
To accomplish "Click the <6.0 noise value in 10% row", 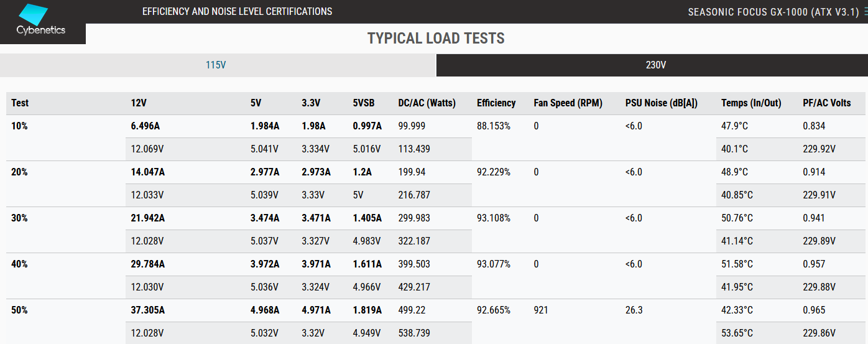I will point(634,126).
